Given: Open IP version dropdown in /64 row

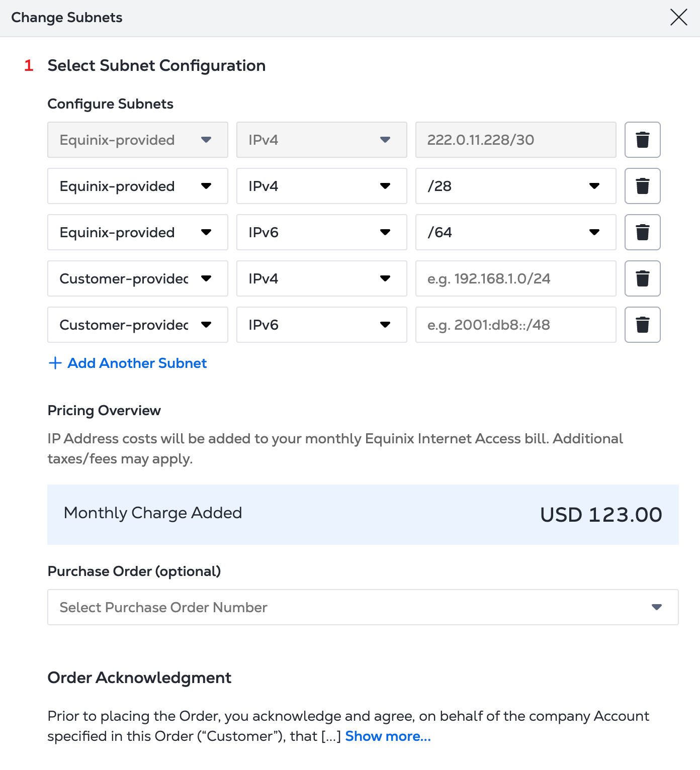Looking at the screenshot, I should 321,232.
